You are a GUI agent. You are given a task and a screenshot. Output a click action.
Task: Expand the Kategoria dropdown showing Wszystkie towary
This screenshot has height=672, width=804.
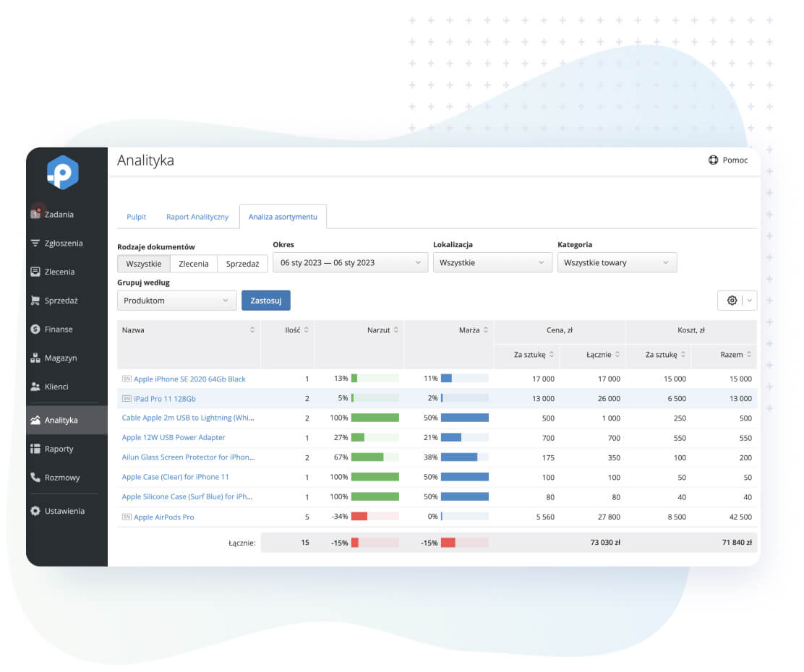tap(617, 262)
